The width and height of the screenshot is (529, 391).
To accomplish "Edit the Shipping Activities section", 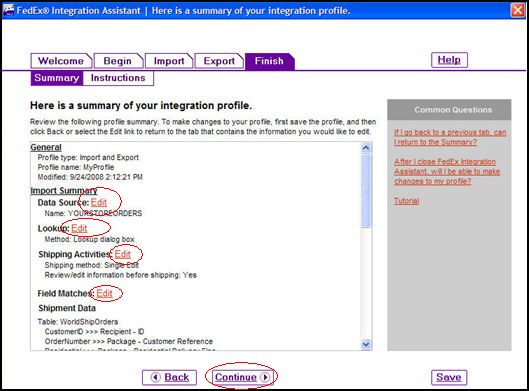I will pos(122,254).
